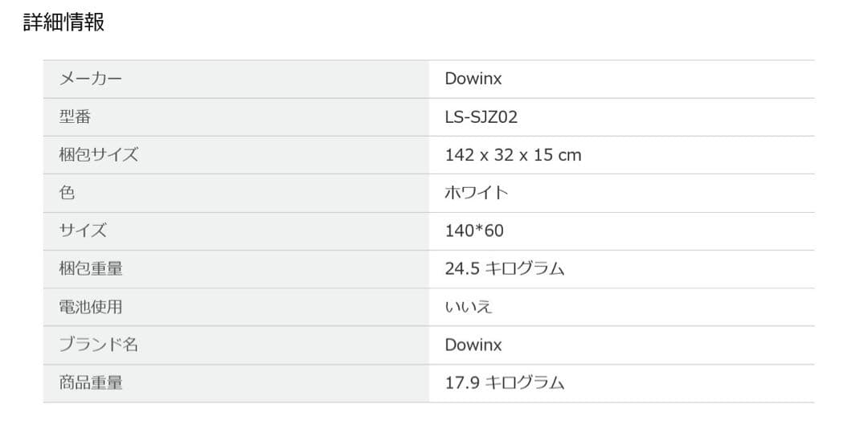Click the 電池使用 row label

pos(91,306)
